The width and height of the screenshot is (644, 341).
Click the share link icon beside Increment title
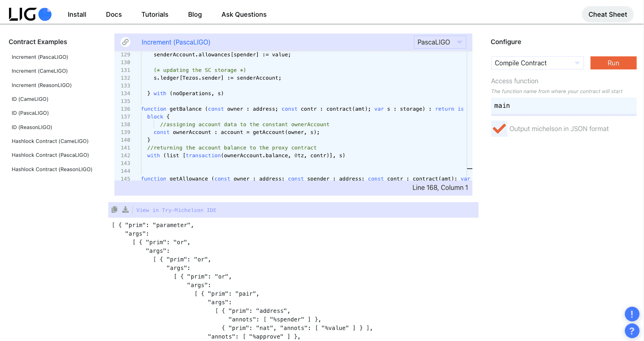coord(125,42)
